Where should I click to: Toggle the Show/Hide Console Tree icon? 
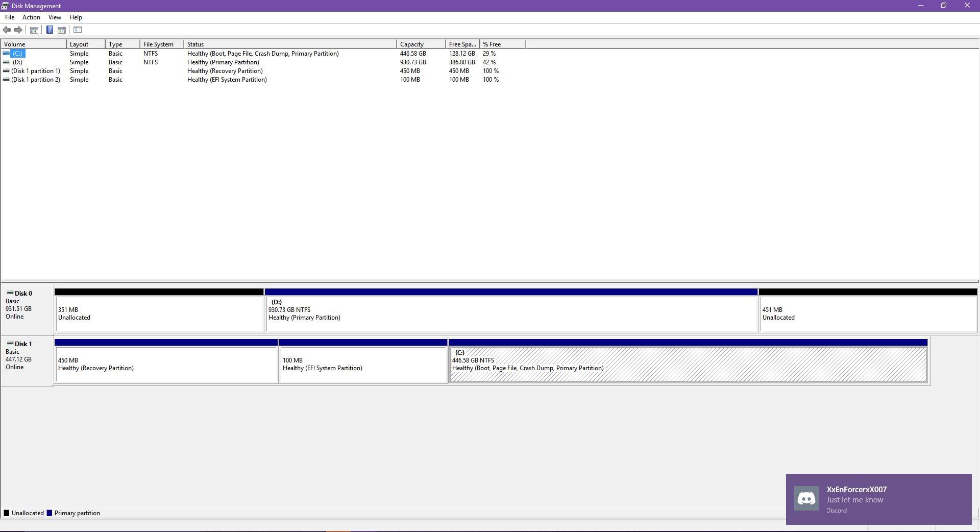(34, 30)
